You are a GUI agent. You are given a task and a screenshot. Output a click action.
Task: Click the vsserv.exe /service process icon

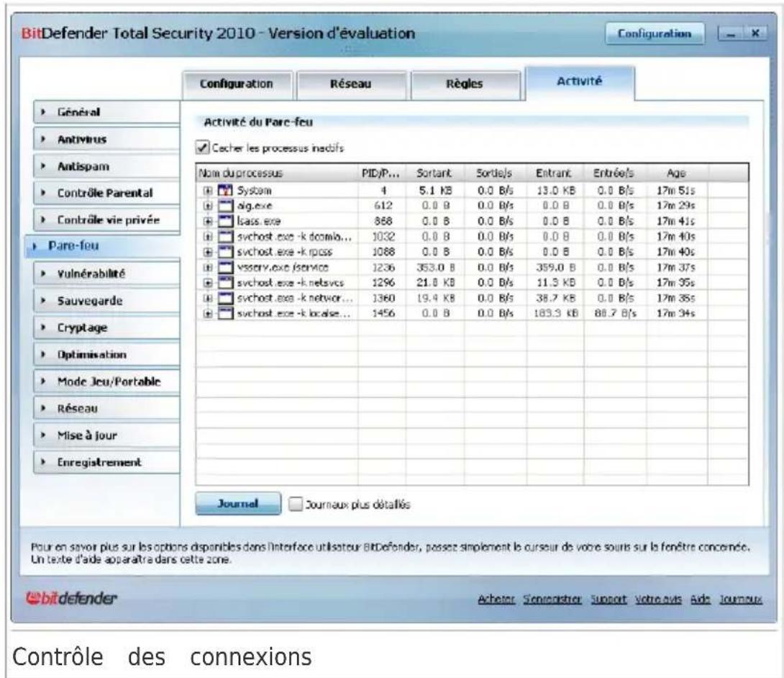coord(226,267)
